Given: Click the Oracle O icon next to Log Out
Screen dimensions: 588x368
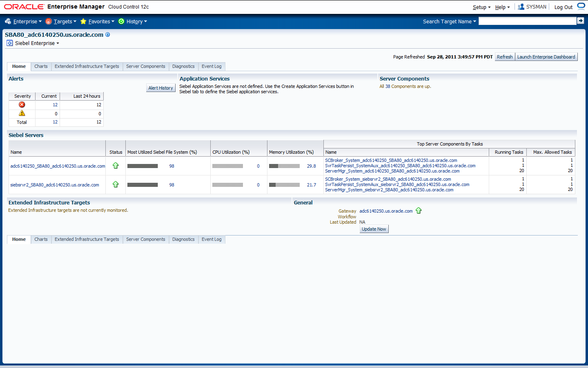Looking at the screenshot, I should coord(581,7).
